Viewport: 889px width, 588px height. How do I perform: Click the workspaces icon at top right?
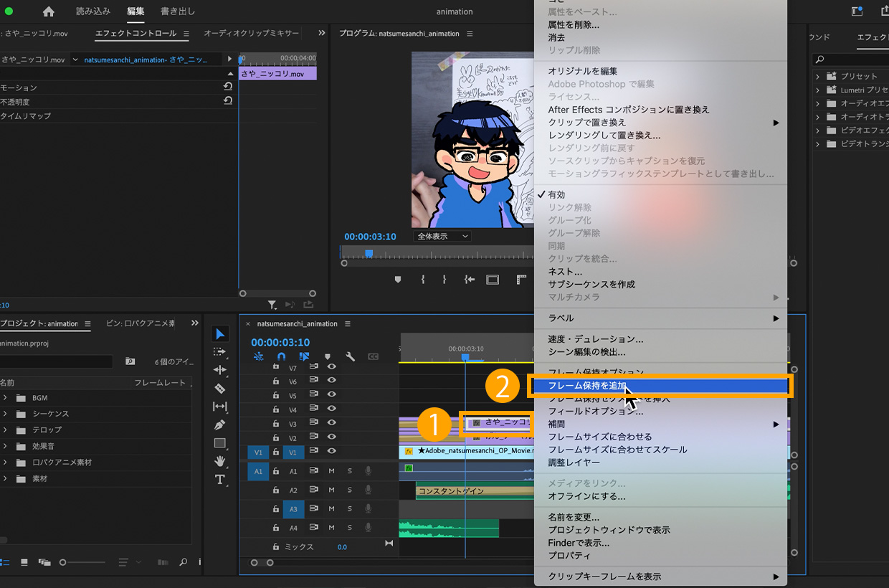(857, 11)
